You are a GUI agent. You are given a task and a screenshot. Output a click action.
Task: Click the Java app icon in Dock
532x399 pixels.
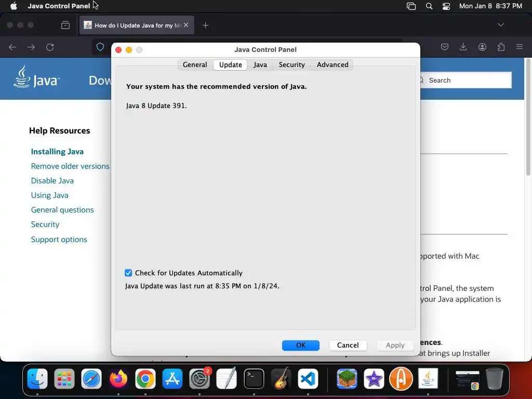point(428,378)
